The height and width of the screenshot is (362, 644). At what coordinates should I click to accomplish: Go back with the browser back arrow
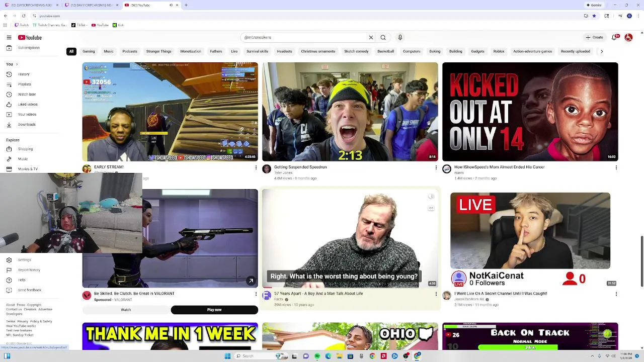[5, 16]
